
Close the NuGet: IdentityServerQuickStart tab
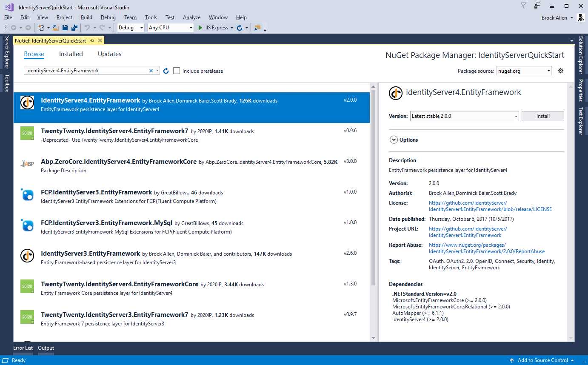(100, 40)
